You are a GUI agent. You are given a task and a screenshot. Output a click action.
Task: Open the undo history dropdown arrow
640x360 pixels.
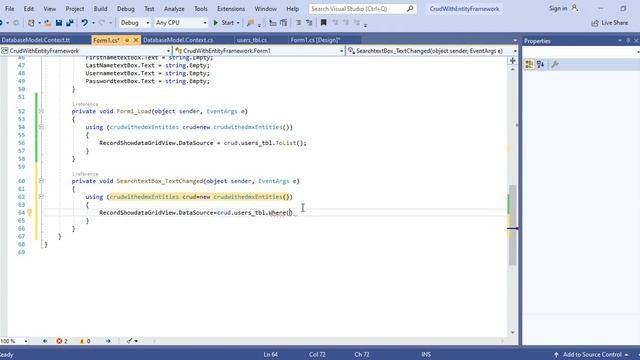coord(93,23)
